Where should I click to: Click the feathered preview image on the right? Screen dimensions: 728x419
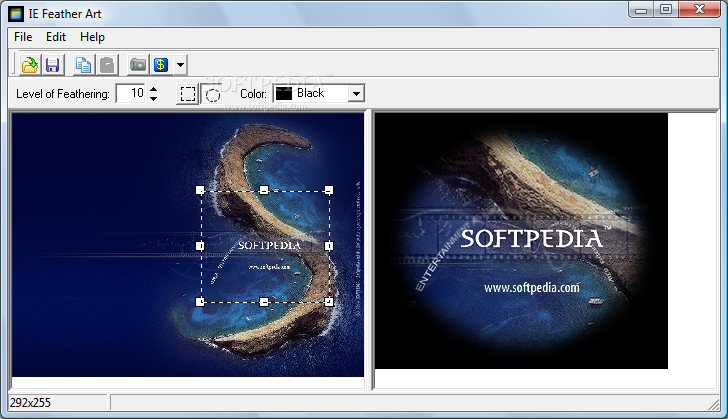tap(521, 241)
